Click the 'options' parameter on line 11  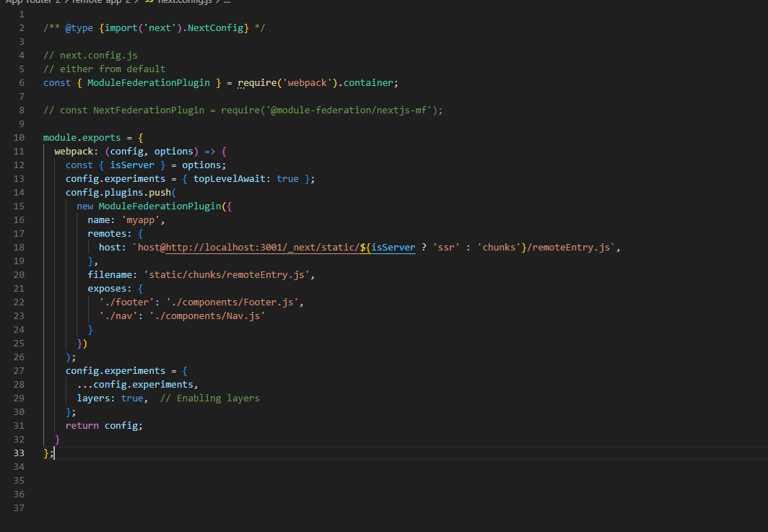click(x=173, y=152)
